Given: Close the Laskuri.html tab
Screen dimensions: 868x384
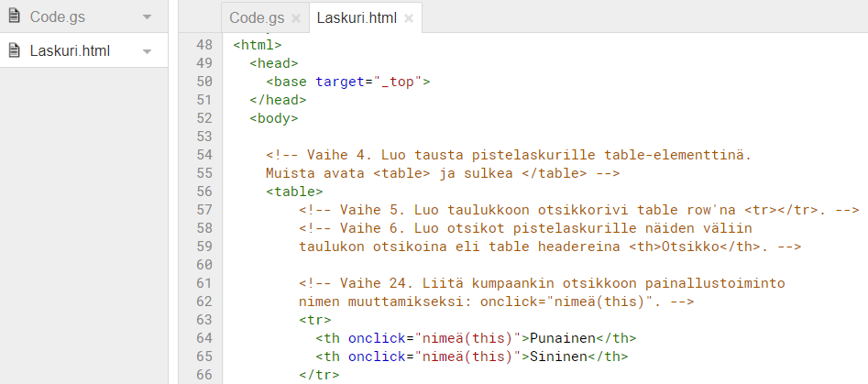Looking at the screenshot, I should [408, 18].
